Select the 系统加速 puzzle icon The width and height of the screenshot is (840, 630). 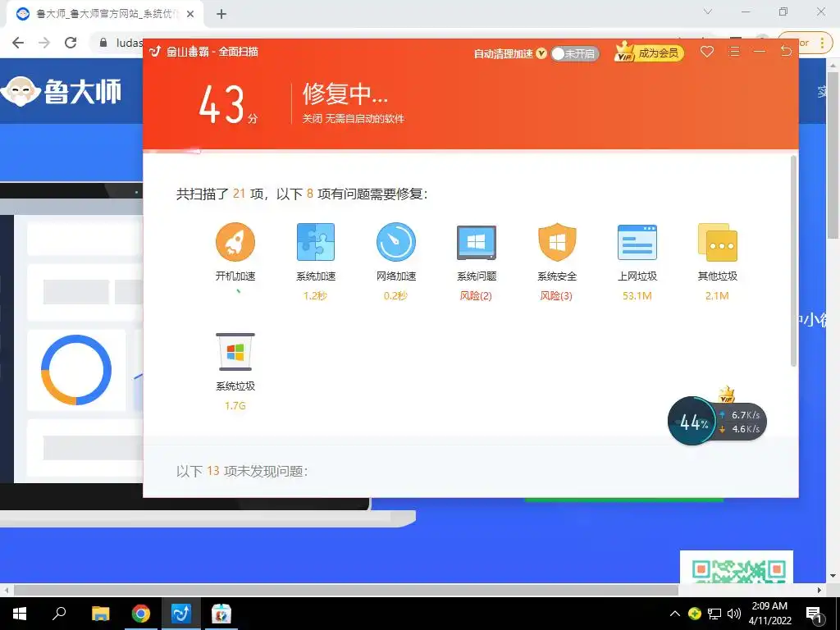point(316,242)
